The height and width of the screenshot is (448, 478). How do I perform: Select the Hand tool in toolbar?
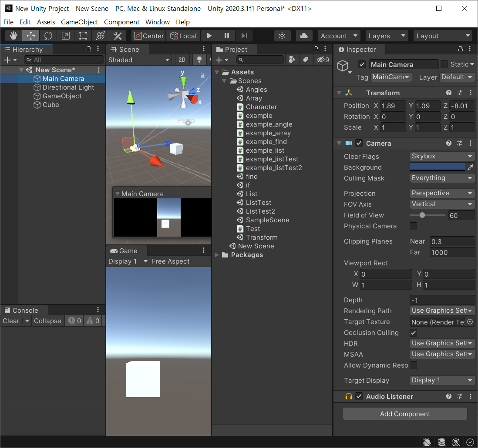coord(13,36)
